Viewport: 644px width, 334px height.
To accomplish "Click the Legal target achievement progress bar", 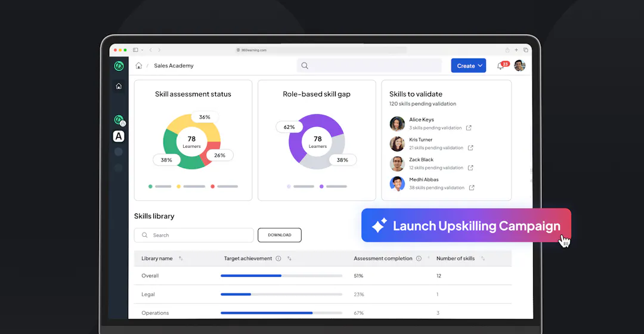I will click(281, 294).
